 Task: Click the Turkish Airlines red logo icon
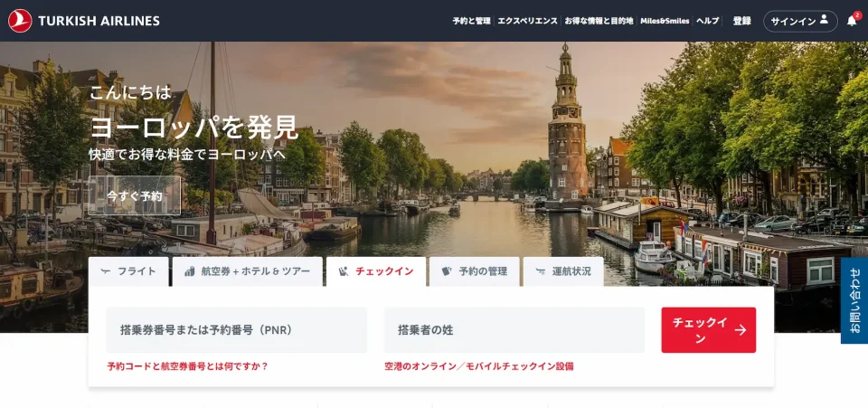click(20, 21)
